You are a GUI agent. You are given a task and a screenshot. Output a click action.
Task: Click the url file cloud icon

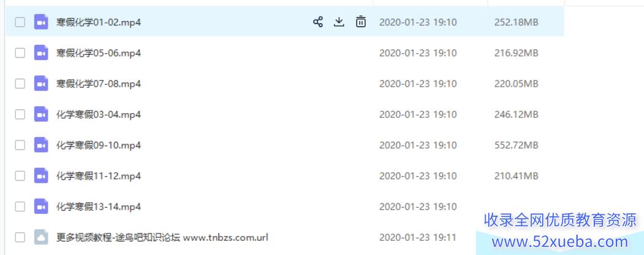[41, 237]
